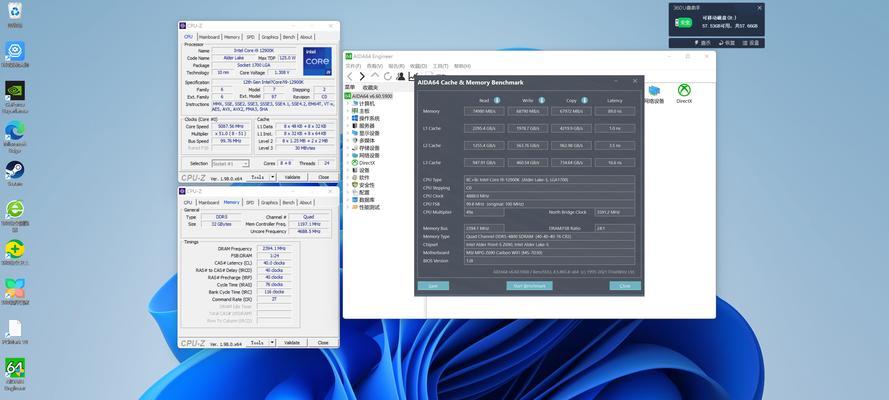The height and width of the screenshot is (400, 889).
Task: Open the Tools dropdown arrow in the bottom CPU-Z window
Action: [x=272, y=343]
